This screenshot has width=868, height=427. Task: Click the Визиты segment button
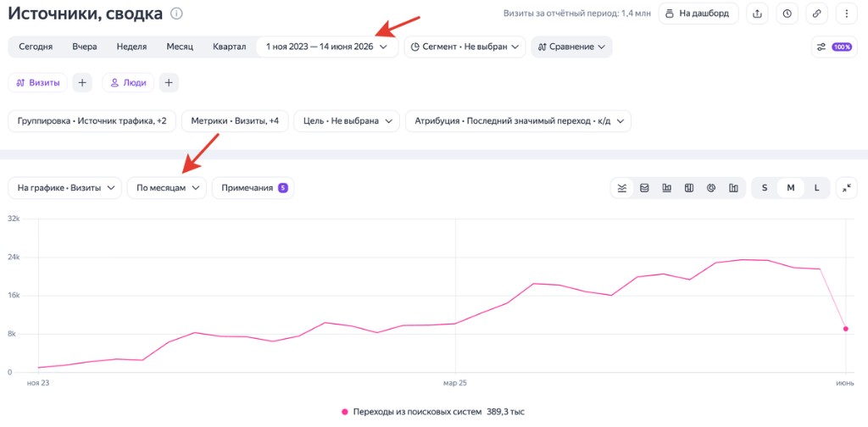tap(37, 83)
